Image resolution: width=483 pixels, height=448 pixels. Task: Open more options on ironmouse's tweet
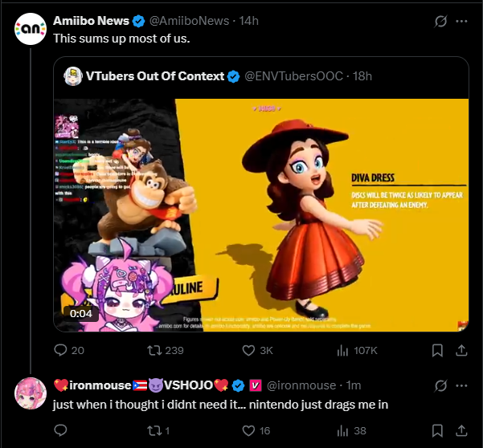tap(461, 385)
